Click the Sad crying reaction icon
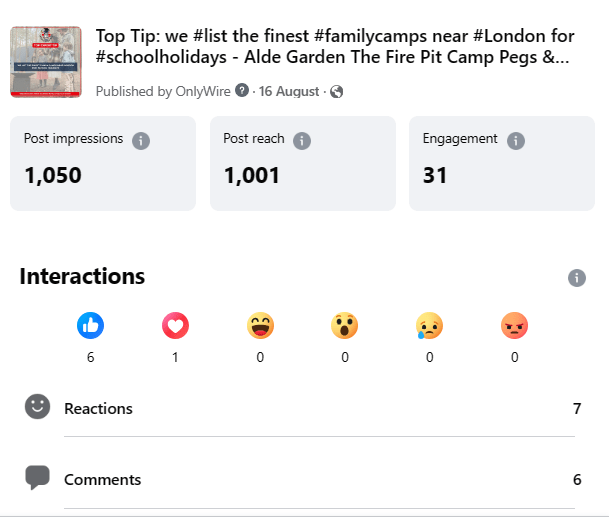The height and width of the screenshot is (517, 609). point(430,326)
